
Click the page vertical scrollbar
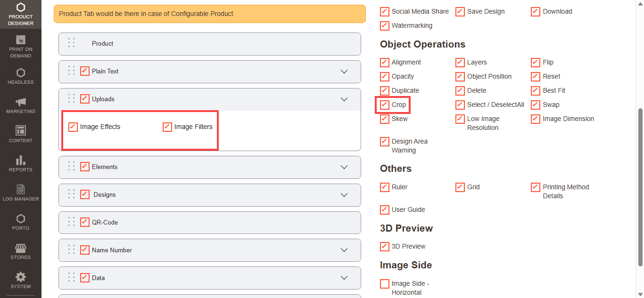[x=640, y=188]
